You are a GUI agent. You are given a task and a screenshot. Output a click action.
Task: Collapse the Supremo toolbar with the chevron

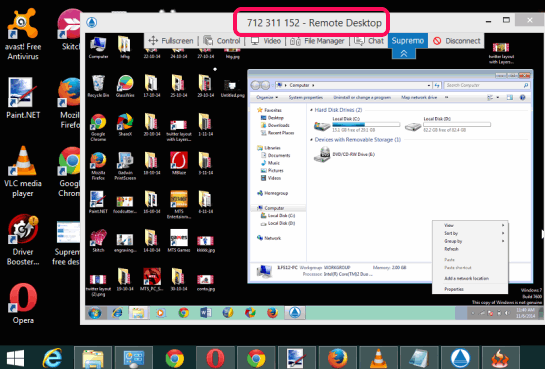click(404, 53)
